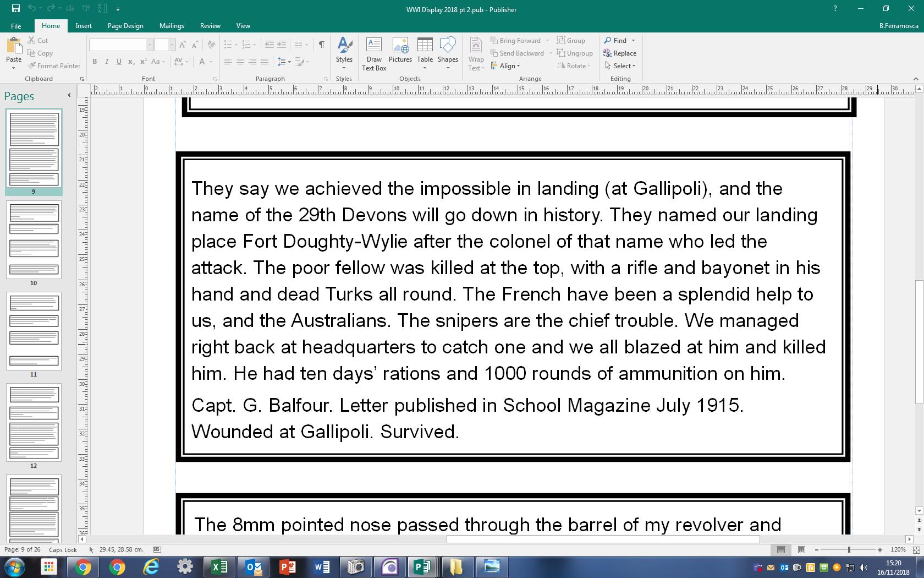
Task: Click the Replace command
Action: tap(620, 53)
